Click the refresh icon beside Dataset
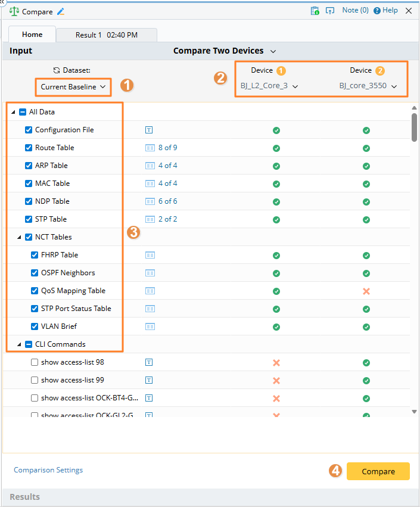The height and width of the screenshot is (507, 420). point(57,70)
